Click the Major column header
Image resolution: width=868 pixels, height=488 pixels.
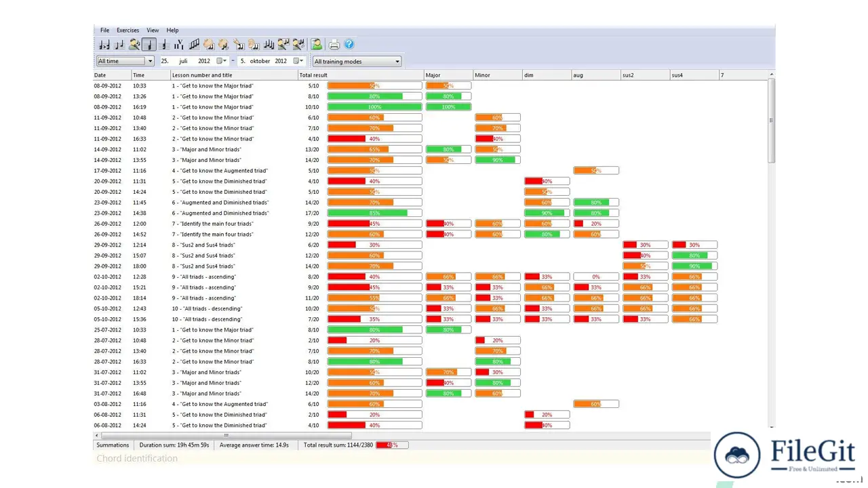click(448, 75)
